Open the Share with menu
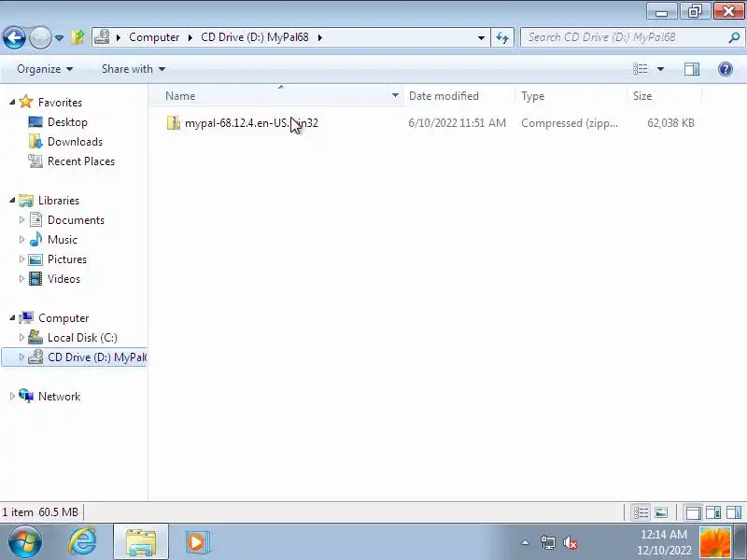The height and width of the screenshot is (560, 747). click(134, 69)
